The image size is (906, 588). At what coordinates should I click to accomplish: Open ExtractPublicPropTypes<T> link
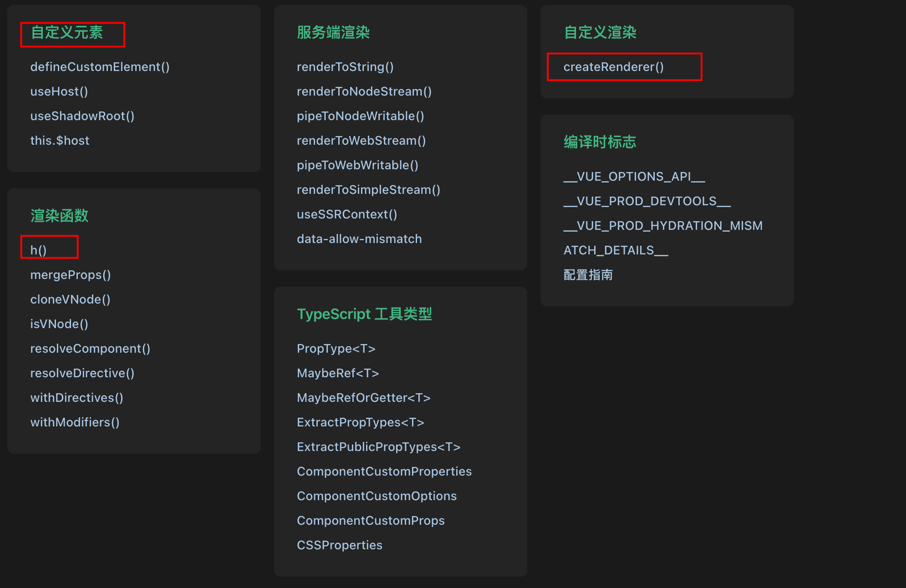pyautogui.click(x=379, y=447)
